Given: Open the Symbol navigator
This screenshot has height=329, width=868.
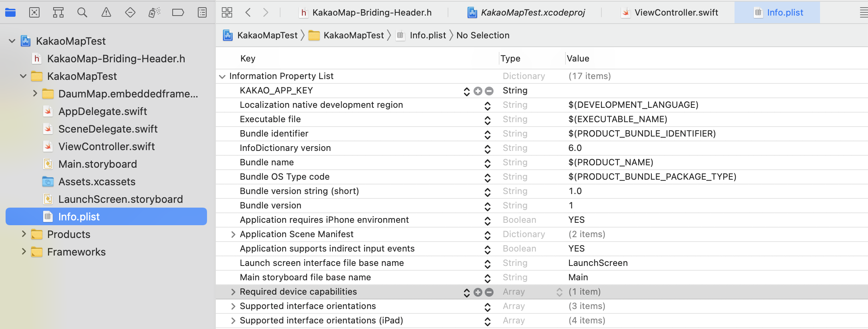Looking at the screenshot, I should 58,12.
